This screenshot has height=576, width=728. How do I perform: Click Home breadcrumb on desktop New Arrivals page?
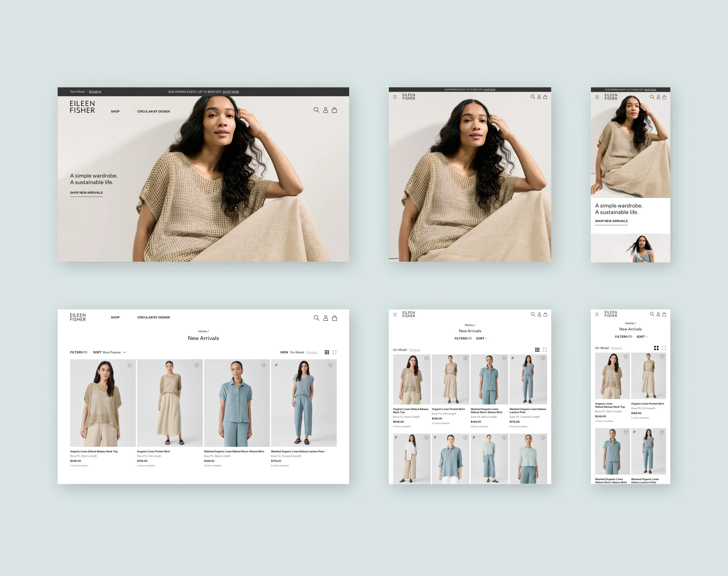202,331
